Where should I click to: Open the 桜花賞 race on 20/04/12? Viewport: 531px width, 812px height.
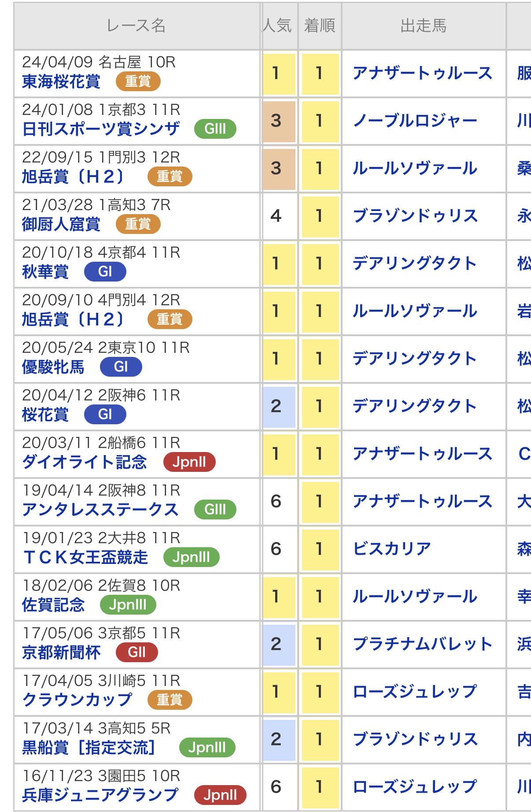(x=45, y=415)
